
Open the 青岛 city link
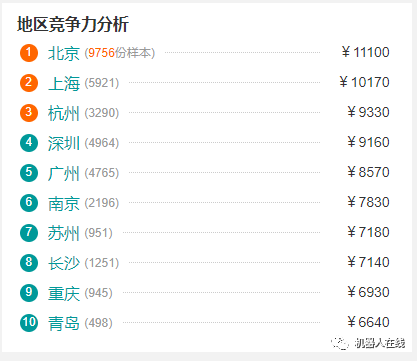coord(64,323)
